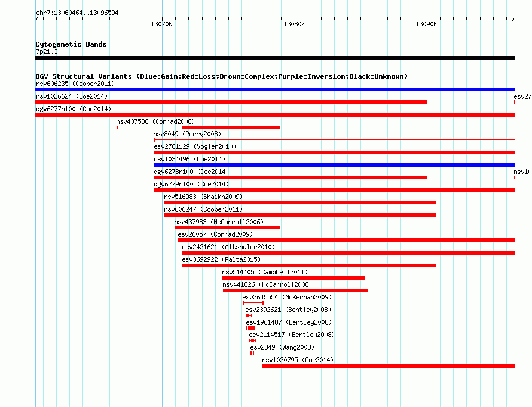Open nsv8049 (Perry2008) variant label
Viewport: 532px width, 407px height.
pyautogui.click(x=187, y=134)
